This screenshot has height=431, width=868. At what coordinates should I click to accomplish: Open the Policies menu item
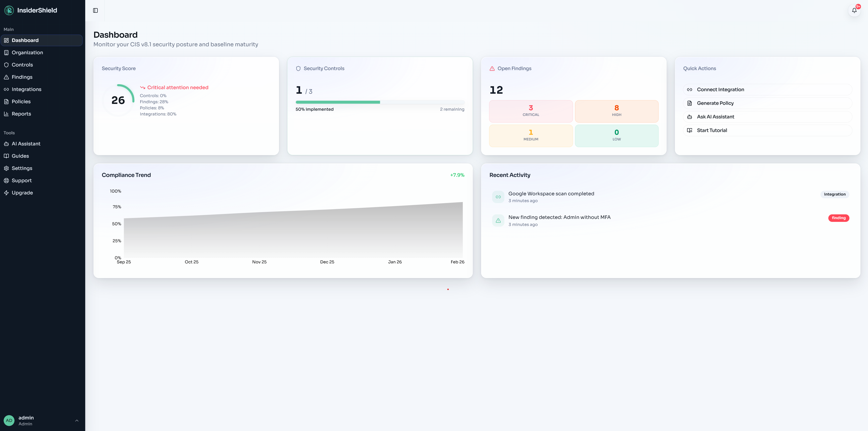click(x=21, y=101)
